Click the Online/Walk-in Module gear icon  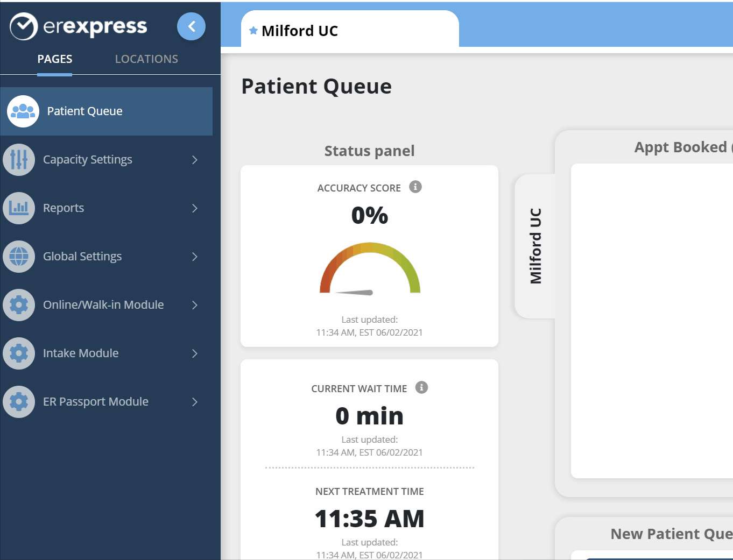tap(19, 305)
